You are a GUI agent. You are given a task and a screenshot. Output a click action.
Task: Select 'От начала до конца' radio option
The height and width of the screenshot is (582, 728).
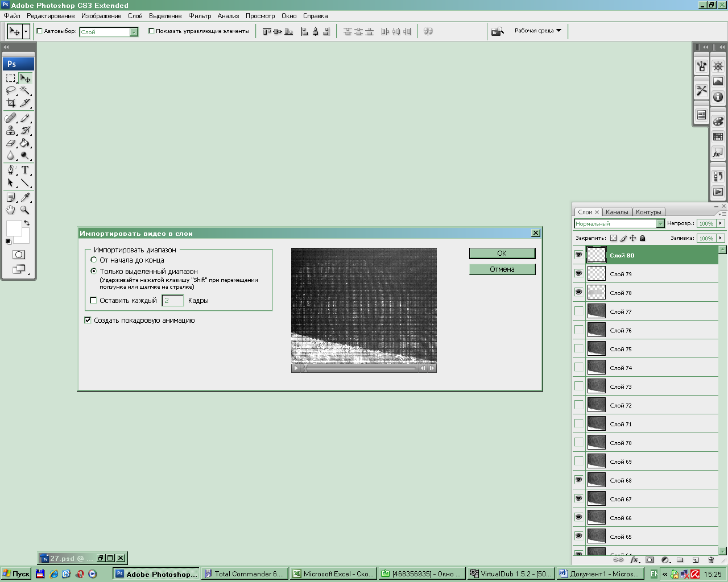click(x=94, y=260)
